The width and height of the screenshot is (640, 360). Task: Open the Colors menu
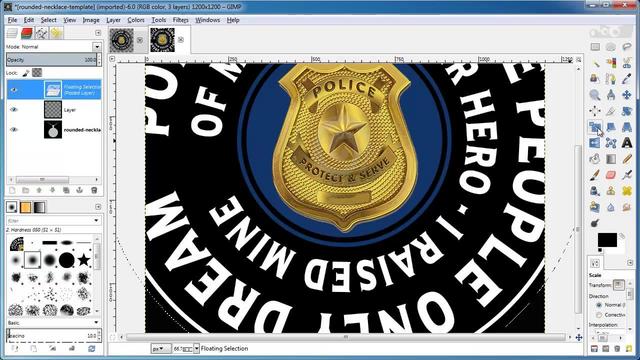[136, 20]
